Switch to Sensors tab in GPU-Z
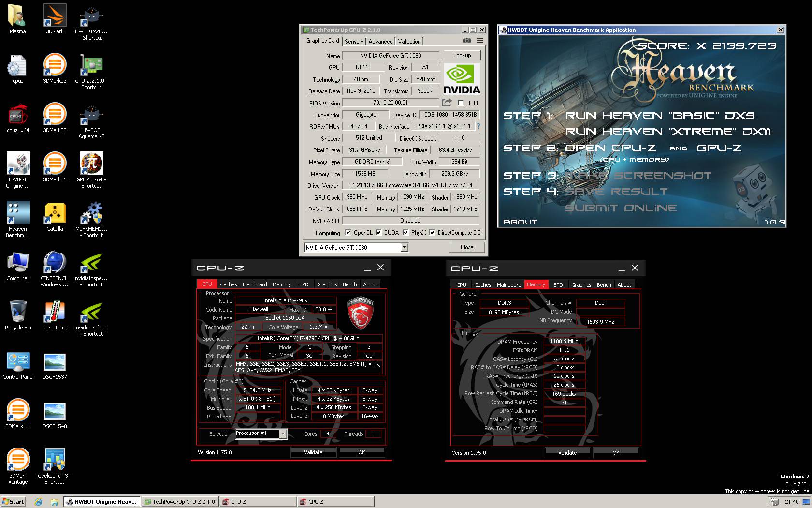812x508 pixels. tap(354, 42)
